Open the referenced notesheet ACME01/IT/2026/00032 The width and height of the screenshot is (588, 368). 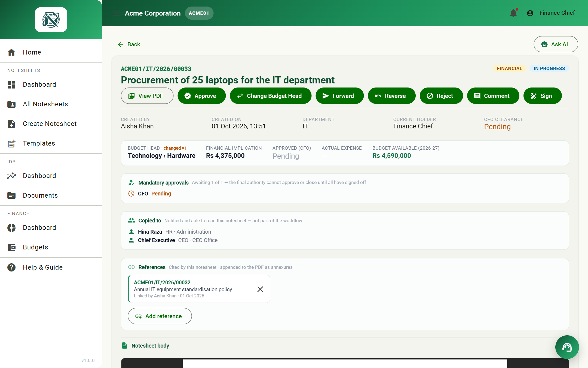[162, 282]
